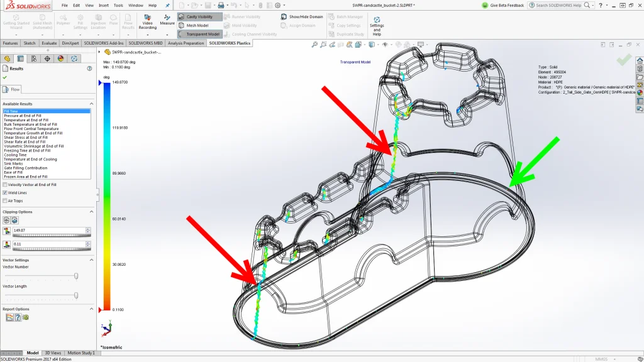The width and height of the screenshot is (644, 362).
Task: Enable Velocity Vector at End of Fill
Action: pyautogui.click(x=6, y=185)
